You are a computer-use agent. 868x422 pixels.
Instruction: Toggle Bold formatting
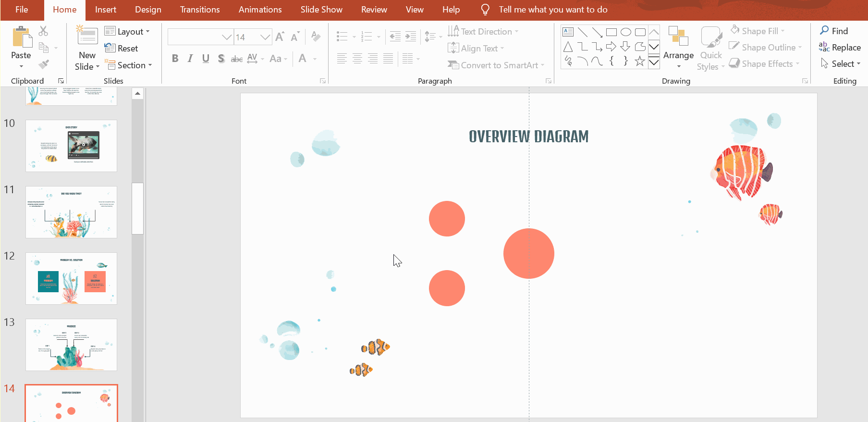coord(175,59)
